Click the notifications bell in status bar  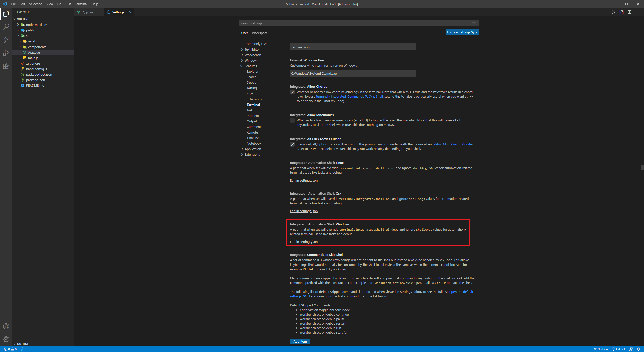pos(638,349)
